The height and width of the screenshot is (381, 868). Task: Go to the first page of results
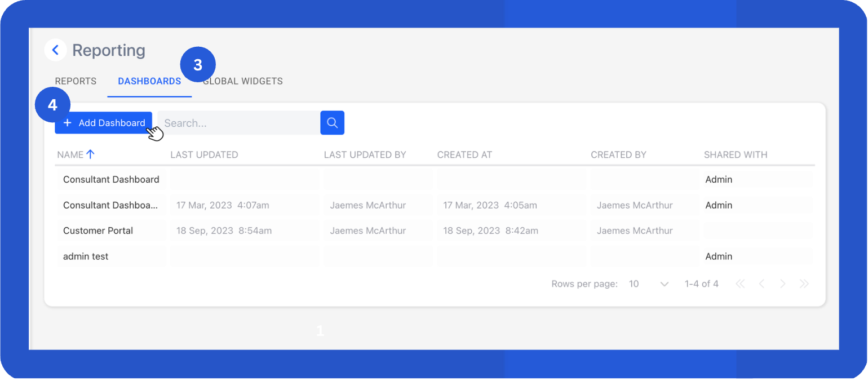pyautogui.click(x=740, y=284)
